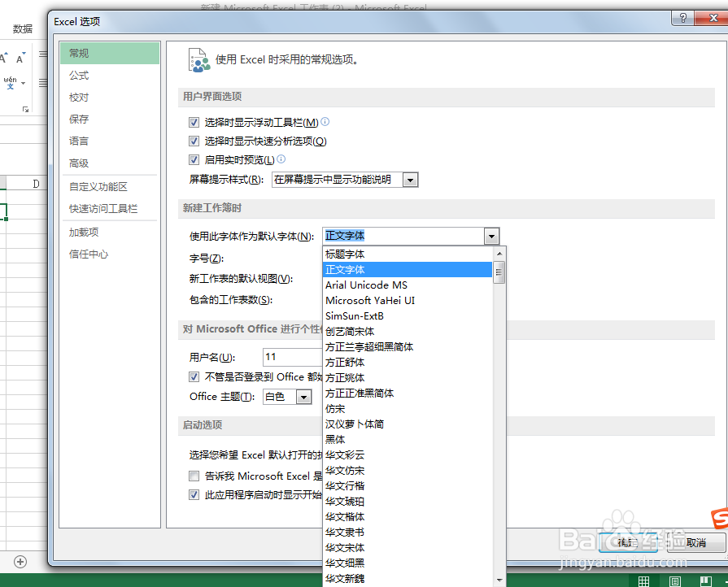Choose 方正舒体 font
728x587 pixels.
408,362
